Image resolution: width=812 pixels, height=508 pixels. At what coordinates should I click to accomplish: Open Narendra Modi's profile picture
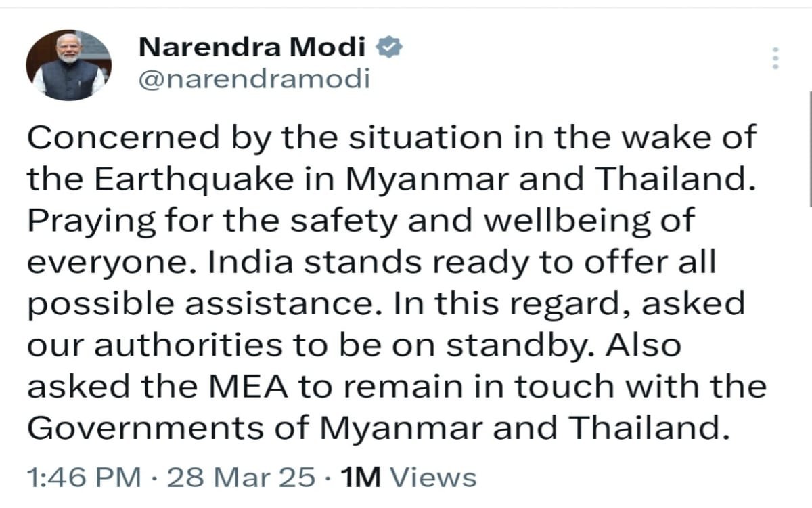pos(68,65)
